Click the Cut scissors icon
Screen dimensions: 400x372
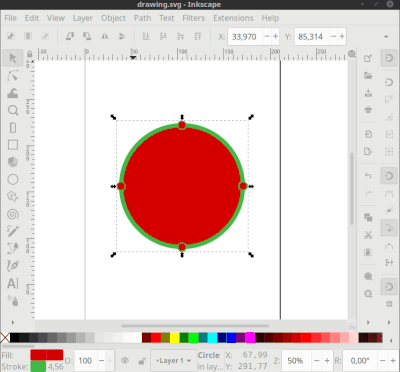tap(368, 235)
